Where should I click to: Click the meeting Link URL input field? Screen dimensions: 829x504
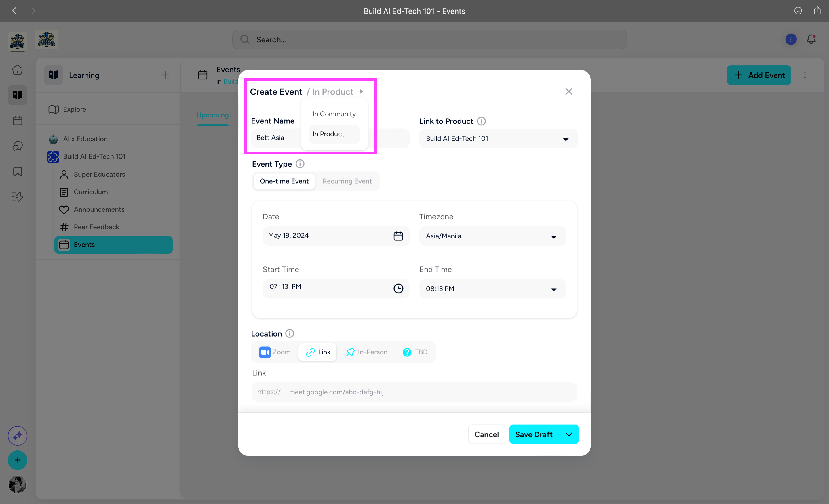[x=430, y=392]
